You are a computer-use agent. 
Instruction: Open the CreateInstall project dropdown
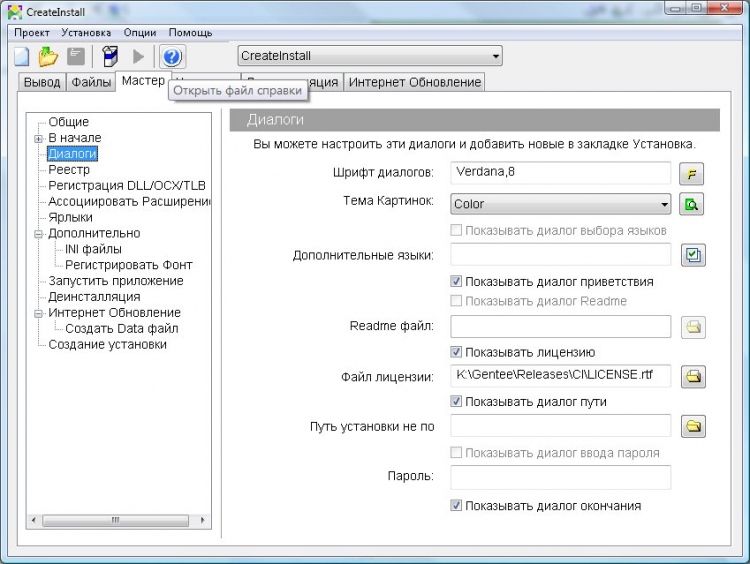pos(370,56)
